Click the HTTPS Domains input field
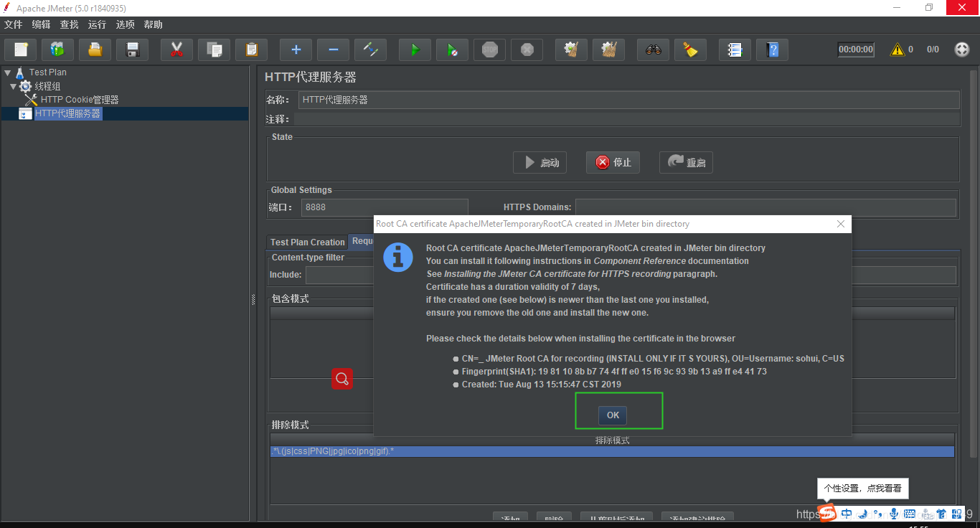 (x=765, y=207)
